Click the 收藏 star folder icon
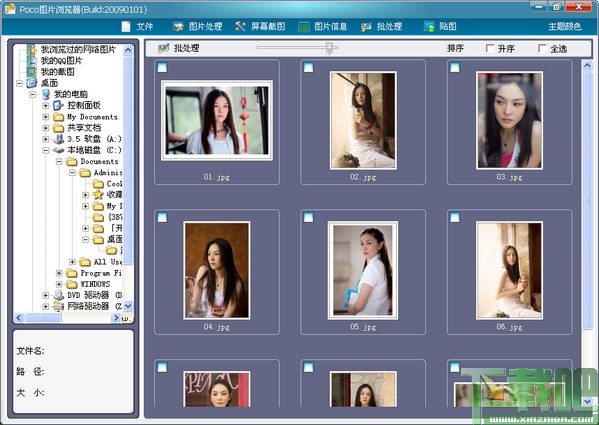599x425 pixels. (x=98, y=195)
